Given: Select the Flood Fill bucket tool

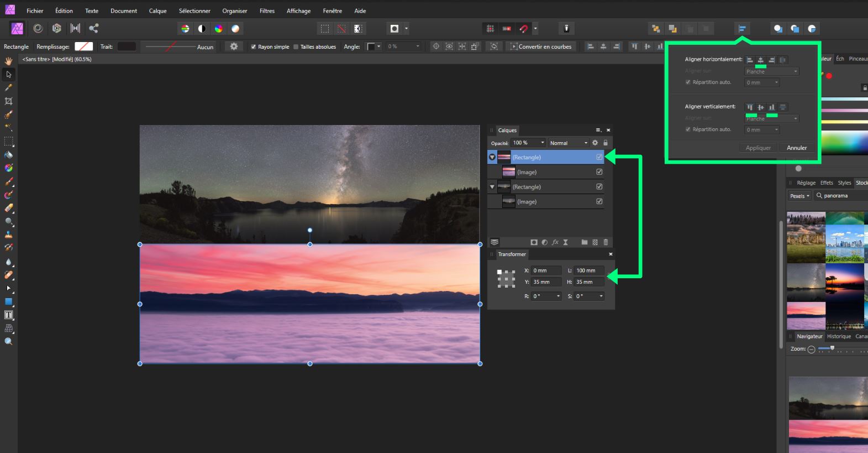Looking at the screenshot, I should pos(8,155).
